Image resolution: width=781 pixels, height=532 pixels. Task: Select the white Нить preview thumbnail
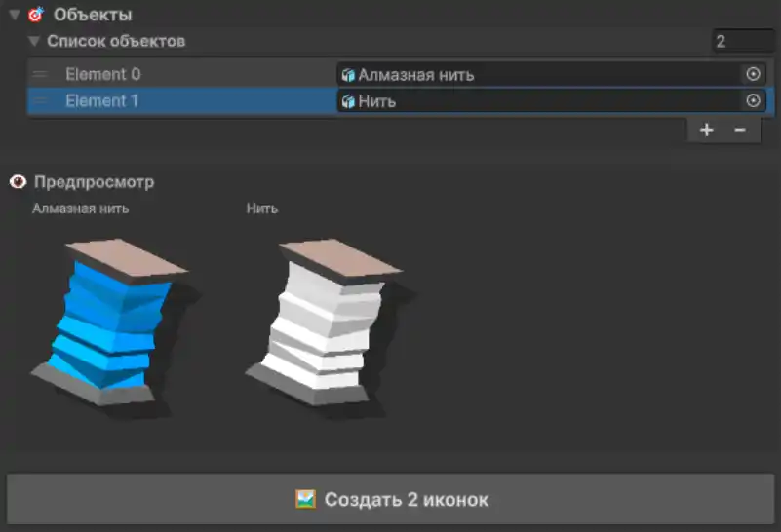[x=330, y=327]
